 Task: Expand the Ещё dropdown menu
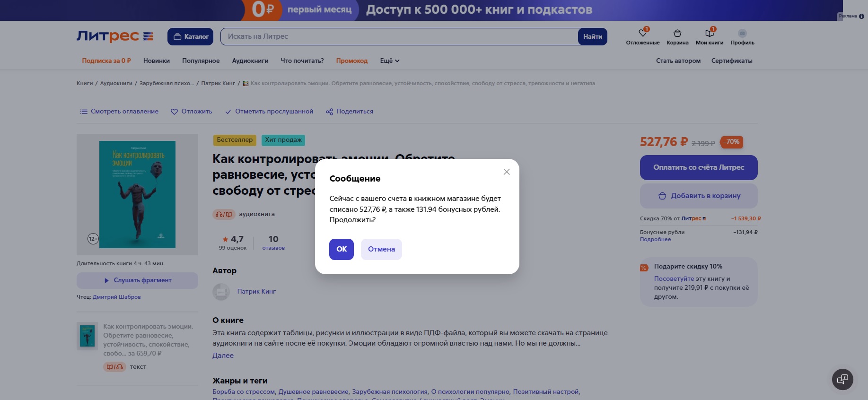click(390, 61)
